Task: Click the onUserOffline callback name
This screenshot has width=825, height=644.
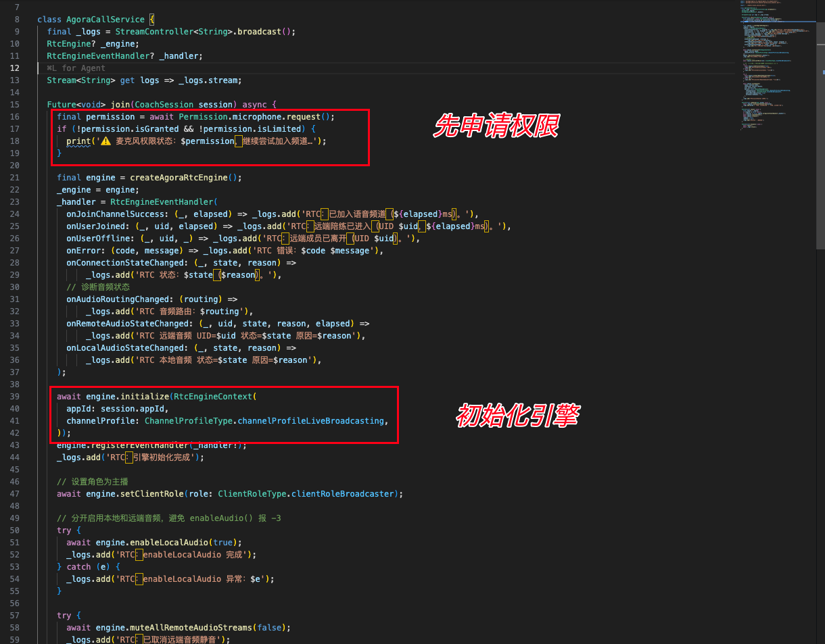Action: pos(98,239)
